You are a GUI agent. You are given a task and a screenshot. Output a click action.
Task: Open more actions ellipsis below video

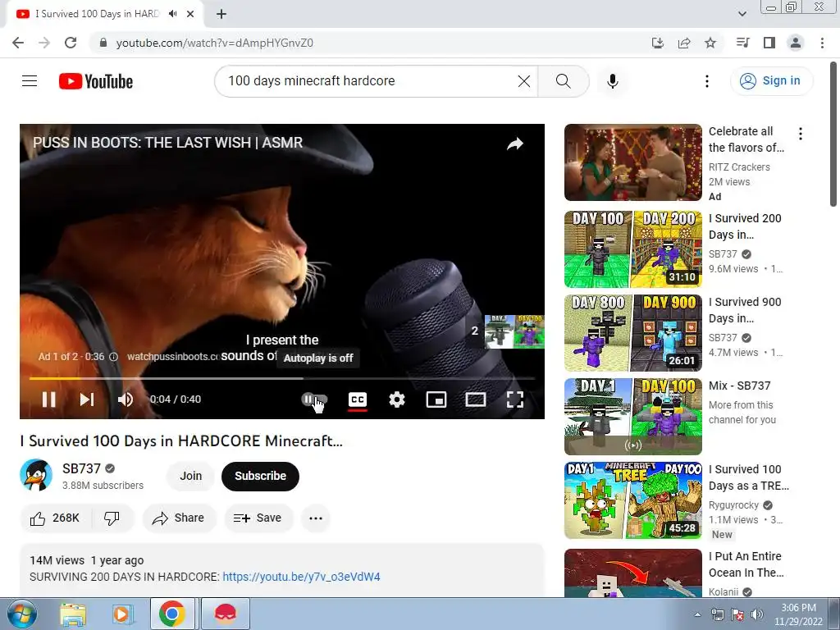(316, 518)
